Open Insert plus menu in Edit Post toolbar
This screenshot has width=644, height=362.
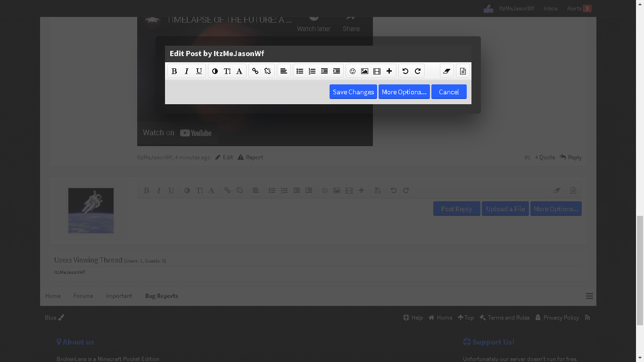point(389,71)
